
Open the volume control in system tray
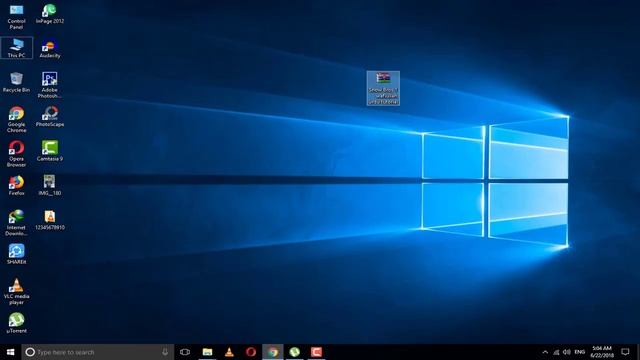567,352
